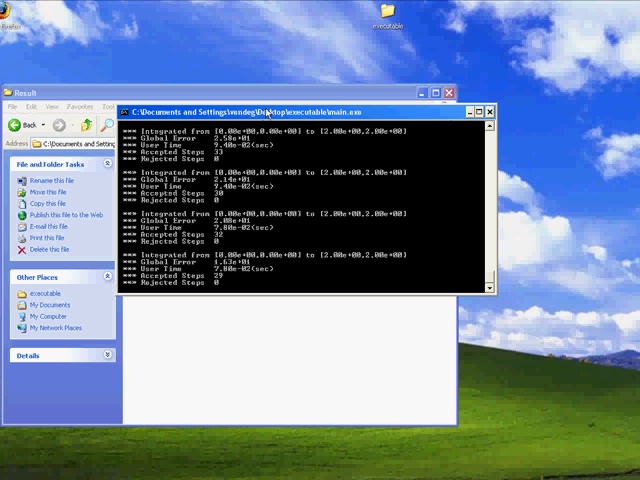Click the Result window folder title icon
Viewport: 640px width, 480px height.
pyautogui.click(x=8, y=93)
